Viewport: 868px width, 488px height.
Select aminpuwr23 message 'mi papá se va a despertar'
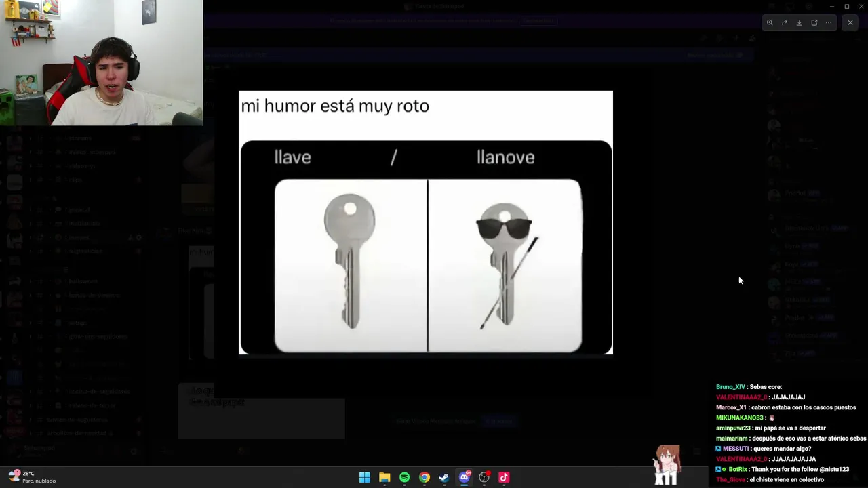[770, 428]
